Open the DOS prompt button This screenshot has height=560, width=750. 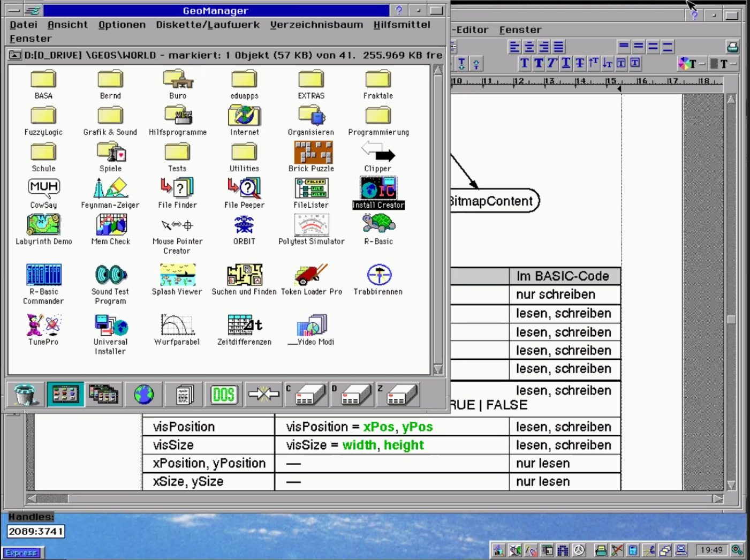(x=223, y=395)
